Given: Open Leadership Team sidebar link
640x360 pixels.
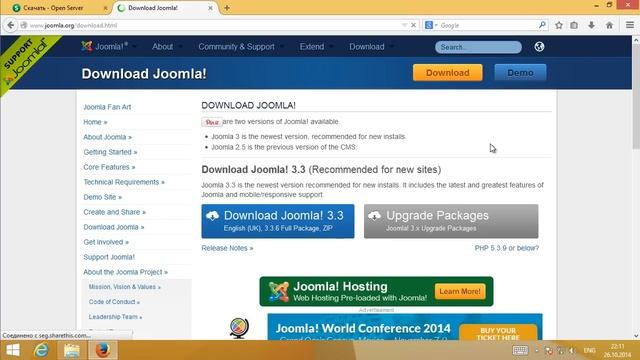Looking at the screenshot, I should click(x=115, y=317).
